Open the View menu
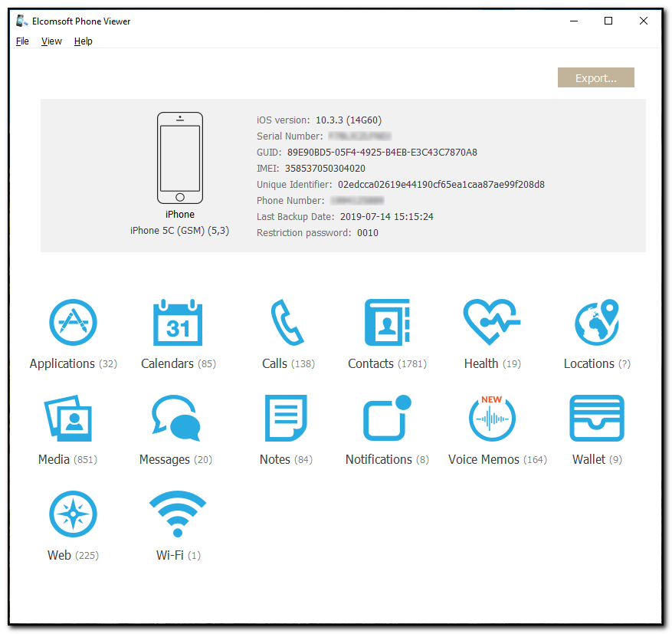This screenshot has width=672, height=634. (51, 41)
